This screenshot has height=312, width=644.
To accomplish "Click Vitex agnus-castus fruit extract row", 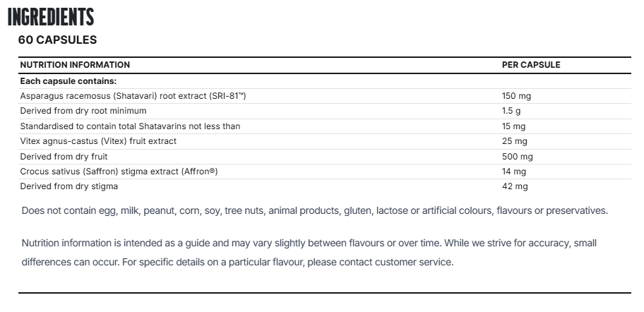I will pos(324,141).
